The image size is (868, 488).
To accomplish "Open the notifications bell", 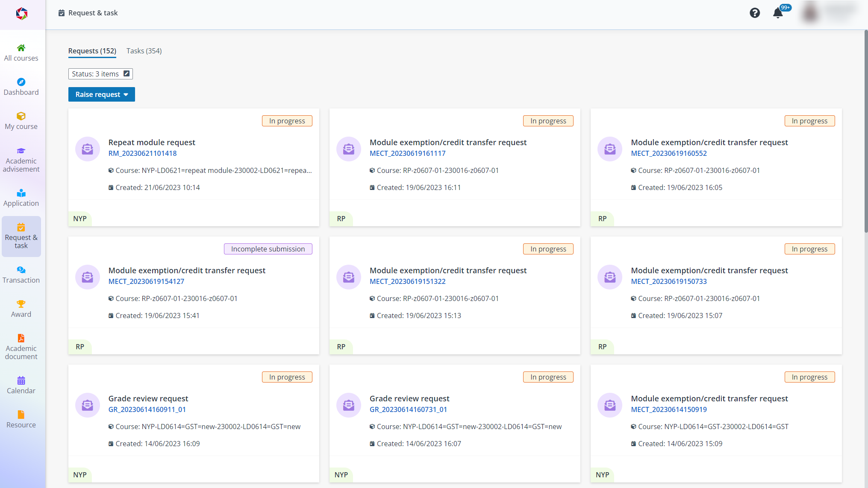I will 778,13.
